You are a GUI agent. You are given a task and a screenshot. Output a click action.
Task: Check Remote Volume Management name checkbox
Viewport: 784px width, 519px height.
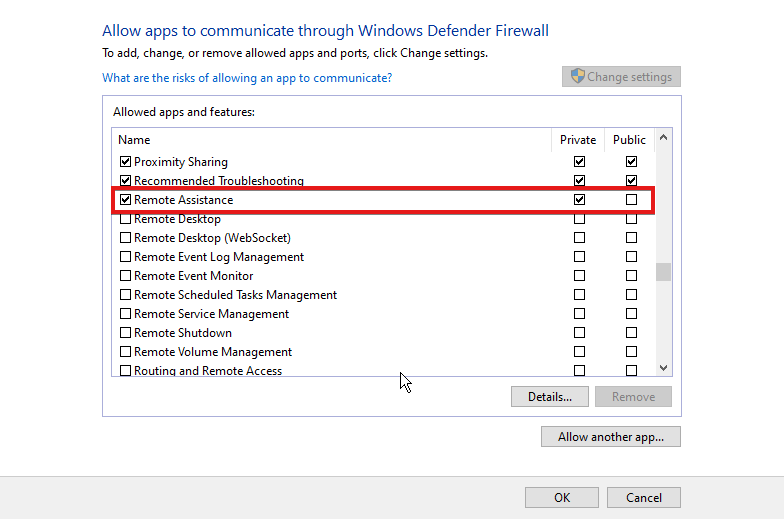(126, 352)
